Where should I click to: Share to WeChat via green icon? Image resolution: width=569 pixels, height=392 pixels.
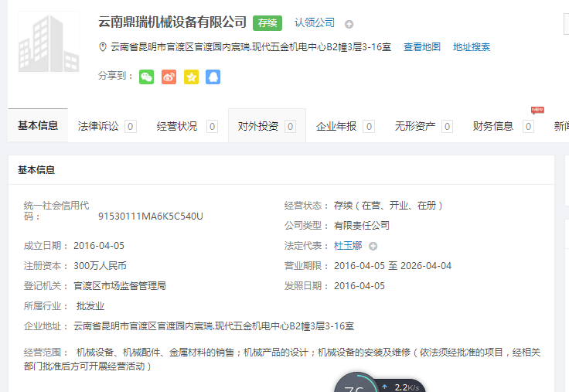coord(146,77)
